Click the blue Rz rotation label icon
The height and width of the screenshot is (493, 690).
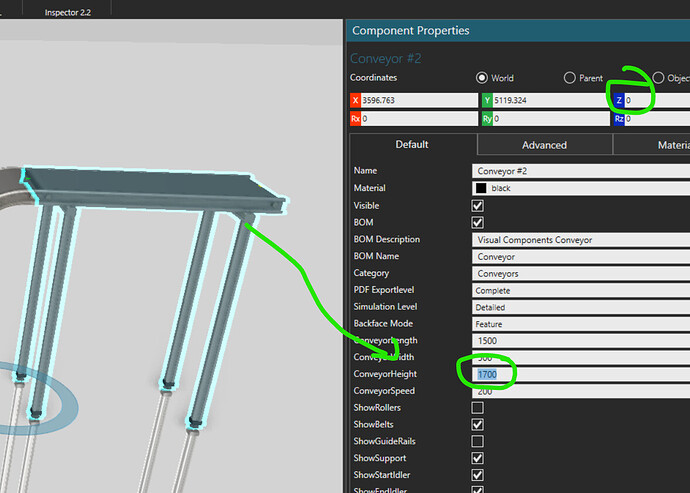point(619,119)
